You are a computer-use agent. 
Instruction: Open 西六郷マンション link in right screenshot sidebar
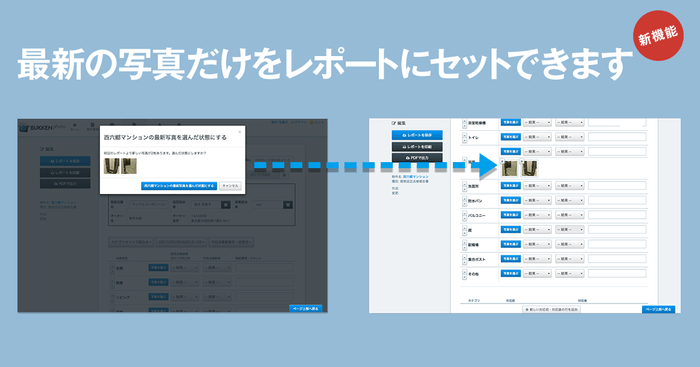(x=416, y=177)
